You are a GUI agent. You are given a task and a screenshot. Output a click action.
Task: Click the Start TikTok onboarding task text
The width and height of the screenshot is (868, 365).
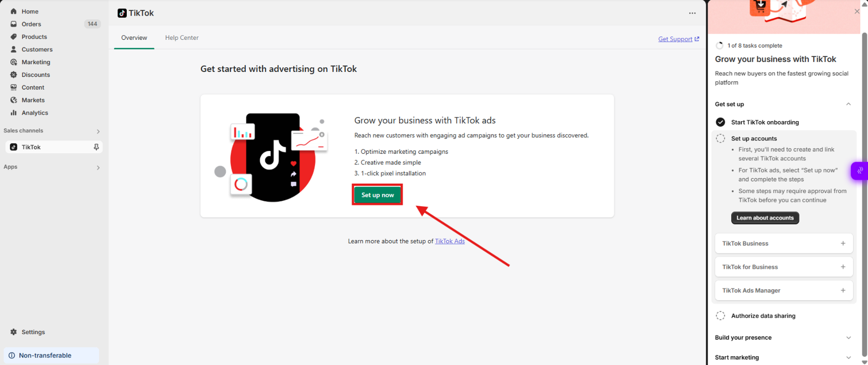point(765,122)
